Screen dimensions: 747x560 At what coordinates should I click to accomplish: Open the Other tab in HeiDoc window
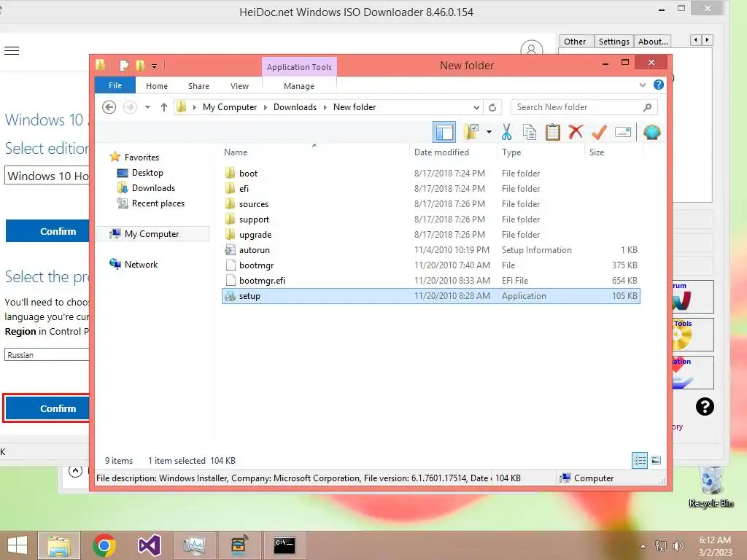575,42
